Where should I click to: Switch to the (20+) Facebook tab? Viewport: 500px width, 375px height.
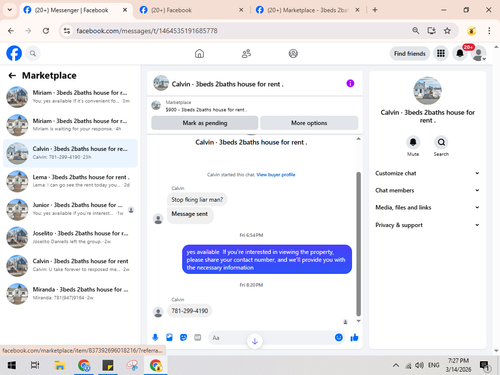click(x=171, y=10)
